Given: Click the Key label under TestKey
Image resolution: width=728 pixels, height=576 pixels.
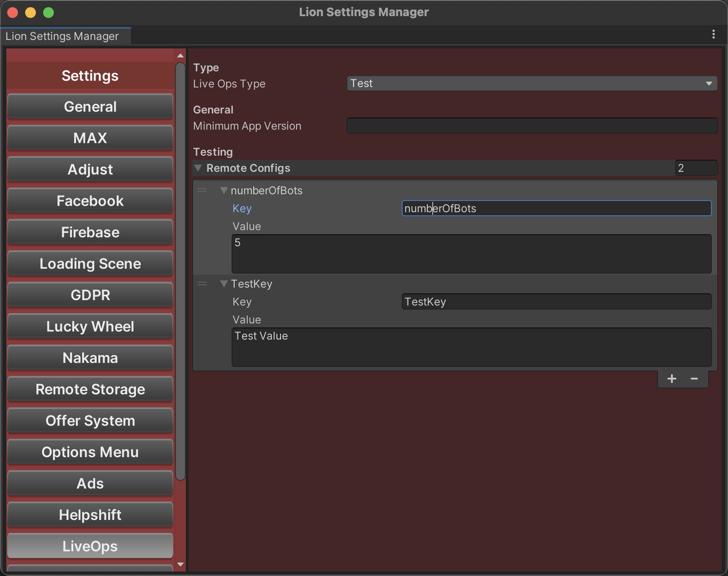Looking at the screenshot, I should (x=242, y=302).
